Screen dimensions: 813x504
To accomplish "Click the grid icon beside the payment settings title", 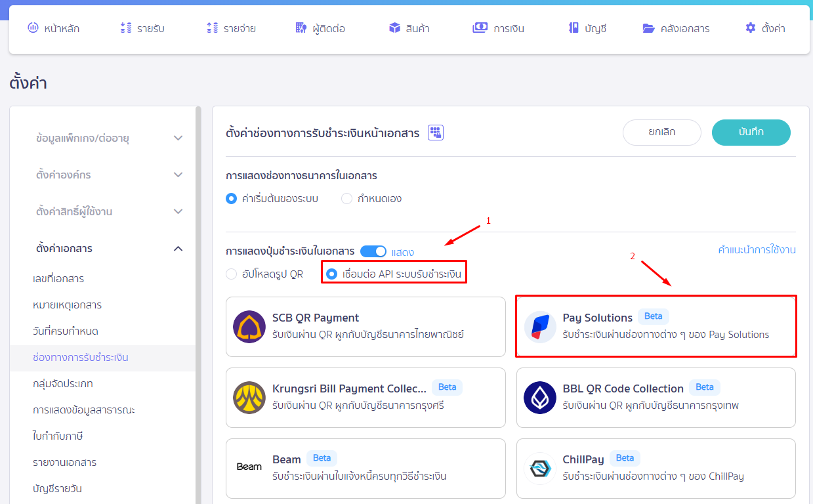I will [435, 132].
